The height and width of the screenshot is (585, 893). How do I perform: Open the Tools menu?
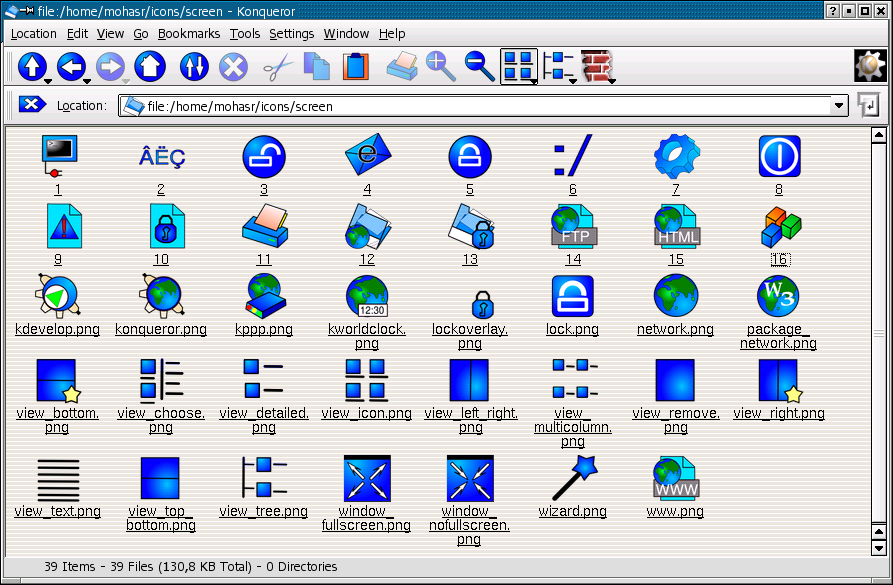[x=245, y=34]
